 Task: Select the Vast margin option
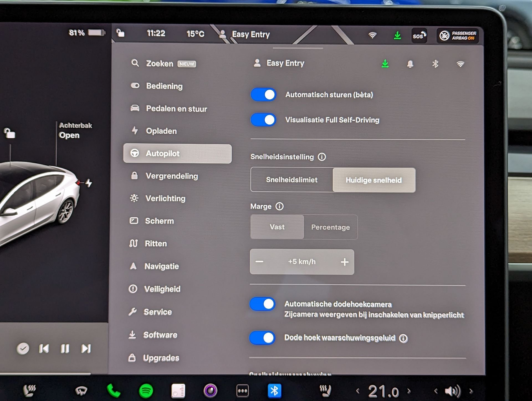[277, 227]
